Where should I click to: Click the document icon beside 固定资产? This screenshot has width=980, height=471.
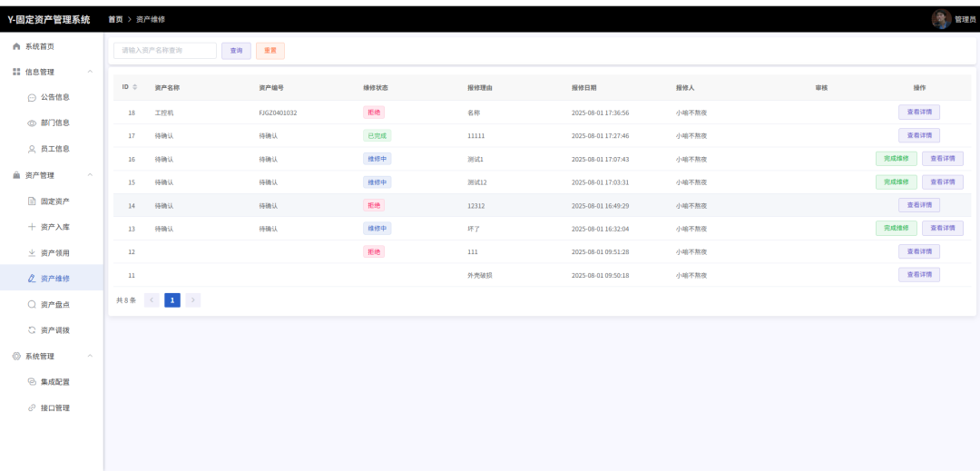point(32,201)
